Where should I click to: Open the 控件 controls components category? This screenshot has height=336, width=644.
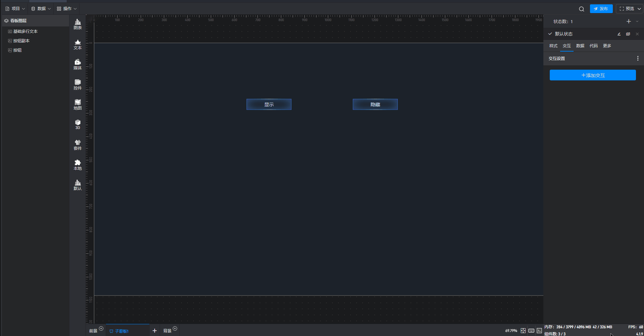pyautogui.click(x=77, y=84)
